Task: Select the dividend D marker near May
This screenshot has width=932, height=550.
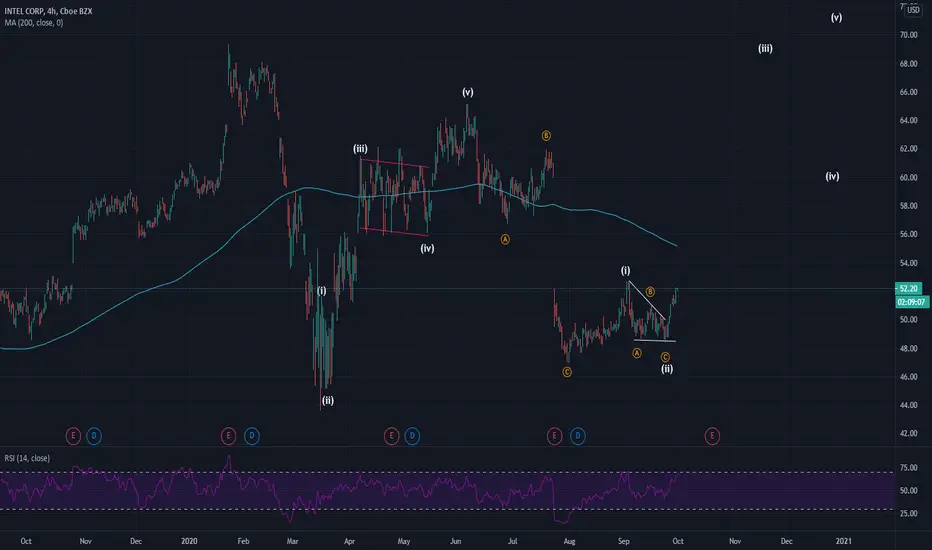Action: pyautogui.click(x=412, y=436)
